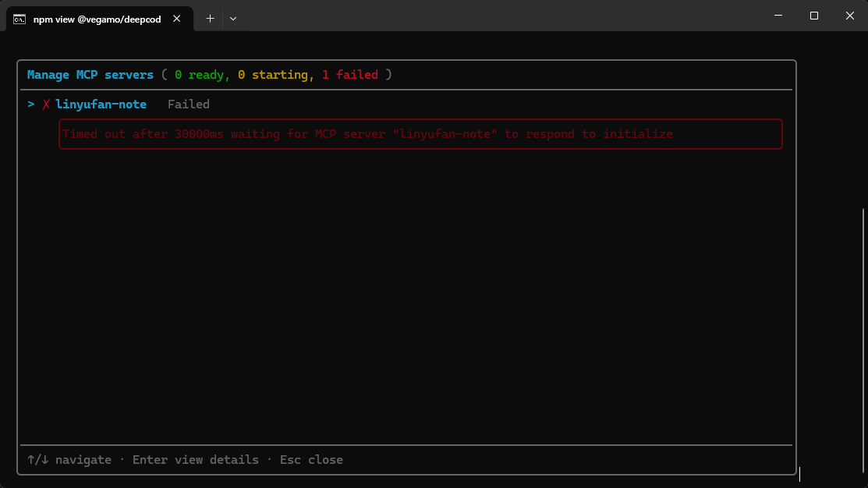Image resolution: width=868 pixels, height=488 pixels.
Task: Click the selection arrow beside linyufan-note
Action: tap(31, 104)
